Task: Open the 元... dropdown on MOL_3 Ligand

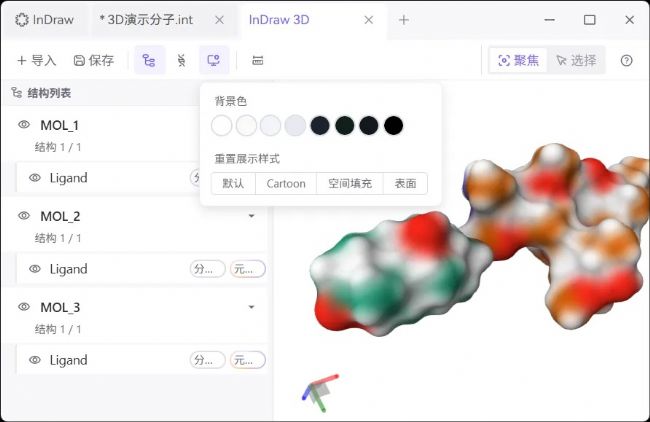Action: (x=247, y=360)
